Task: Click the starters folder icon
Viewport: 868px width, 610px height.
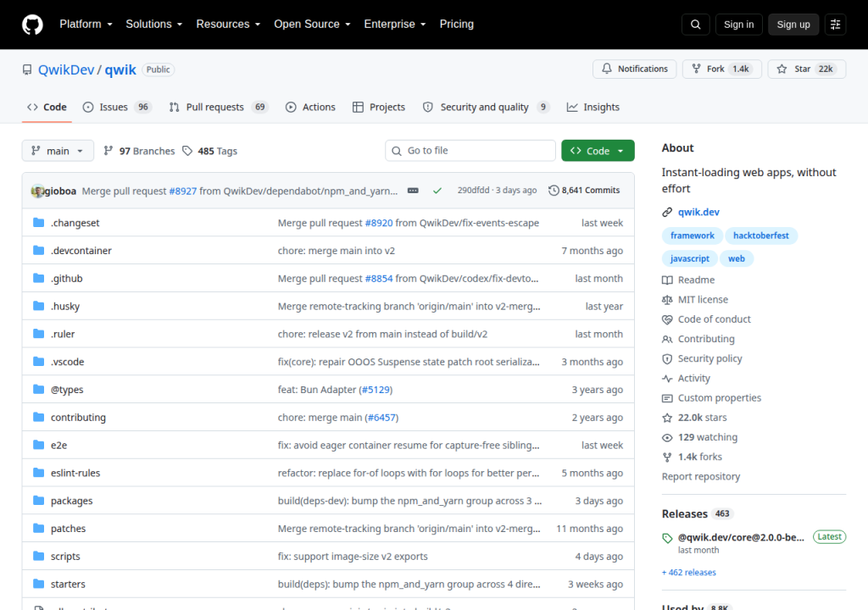Action: [x=38, y=584]
